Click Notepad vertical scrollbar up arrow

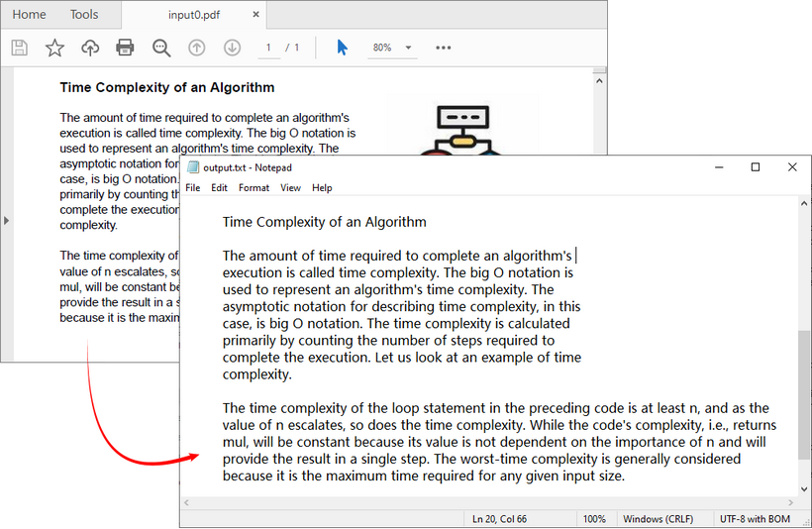point(804,204)
